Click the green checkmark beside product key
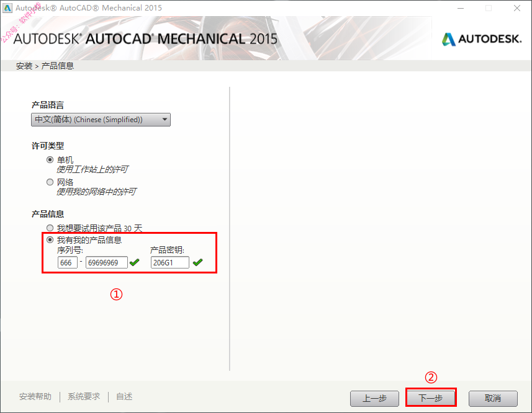 click(197, 262)
